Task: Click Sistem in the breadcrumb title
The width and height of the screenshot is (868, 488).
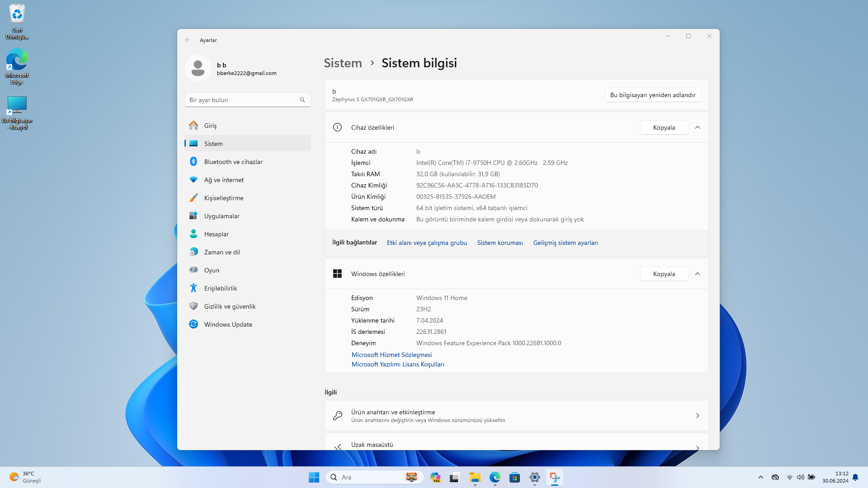Action: tap(343, 63)
